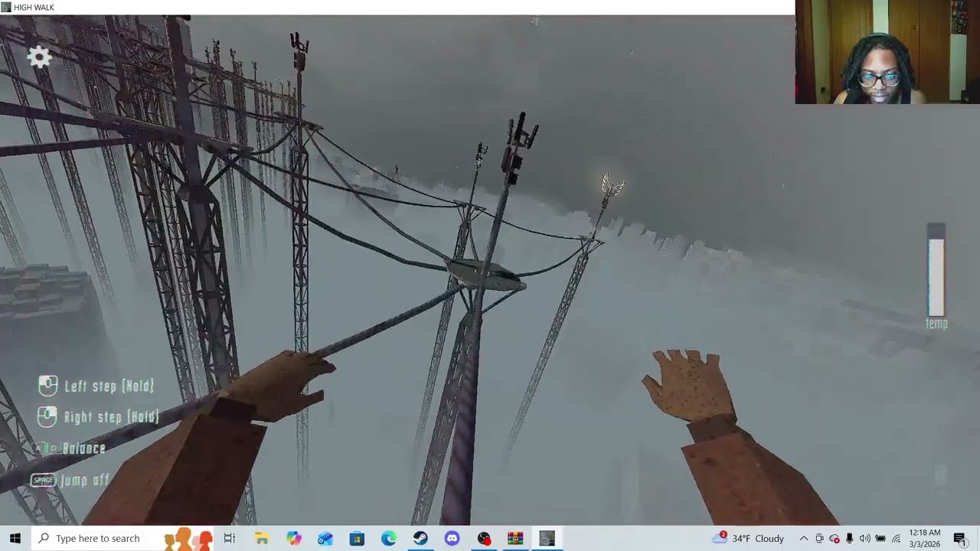The height and width of the screenshot is (551, 980).
Task: Switch to Discord on the taskbar
Action: pyautogui.click(x=452, y=538)
